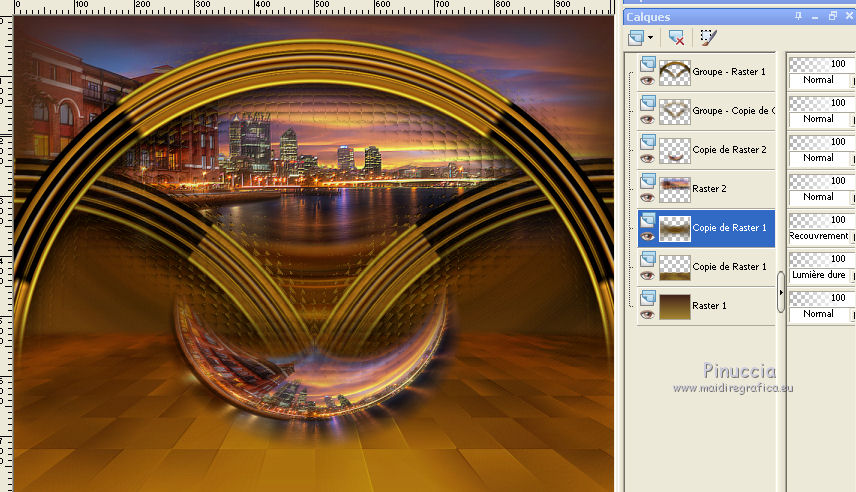
Task: Select the Copie de Raster 2 layer name
Action: coord(729,150)
